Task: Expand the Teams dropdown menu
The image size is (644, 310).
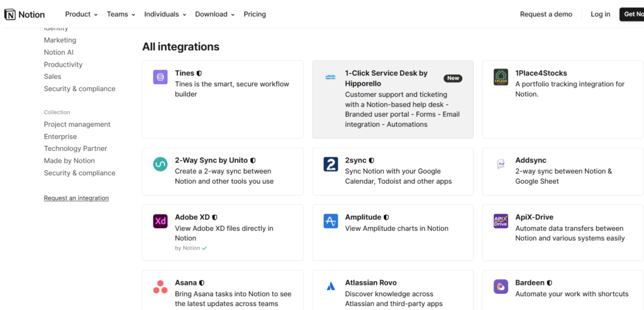Action: click(121, 14)
